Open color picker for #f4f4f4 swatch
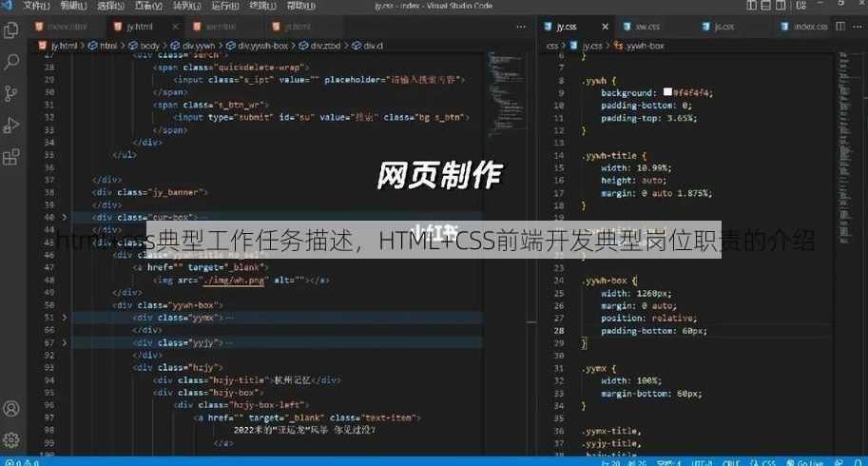This screenshot has height=466, width=868. 667,92
